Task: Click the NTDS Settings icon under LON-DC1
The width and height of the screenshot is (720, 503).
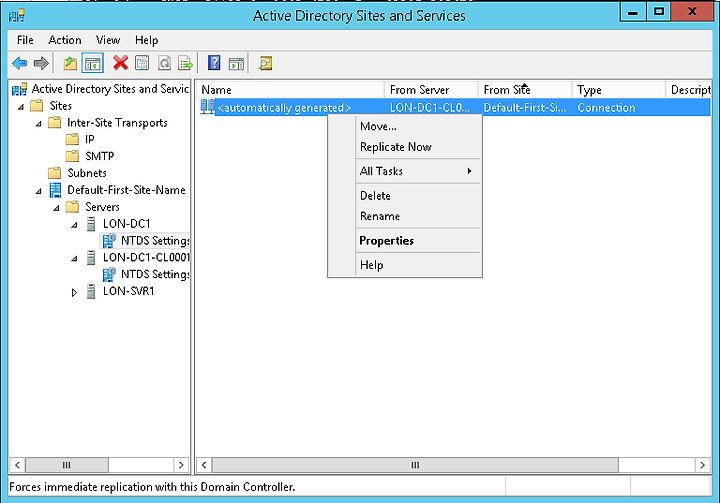Action: (109, 240)
